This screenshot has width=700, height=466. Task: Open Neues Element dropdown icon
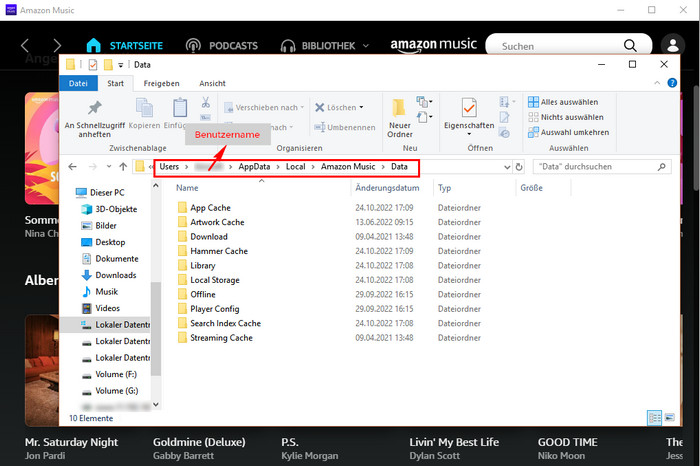click(425, 102)
